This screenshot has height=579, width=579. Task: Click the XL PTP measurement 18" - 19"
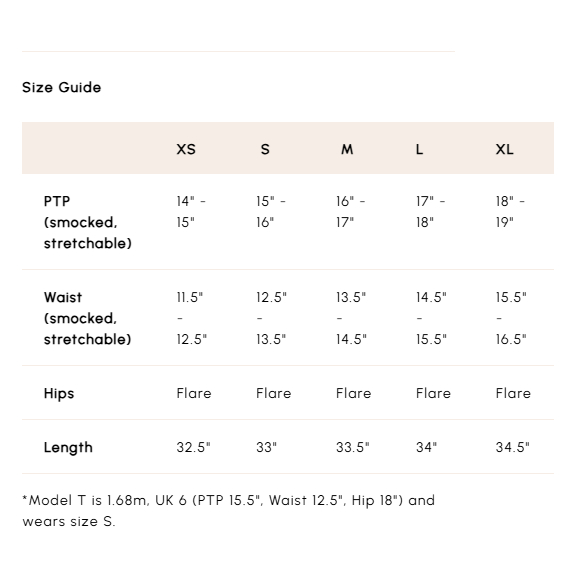click(510, 212)
